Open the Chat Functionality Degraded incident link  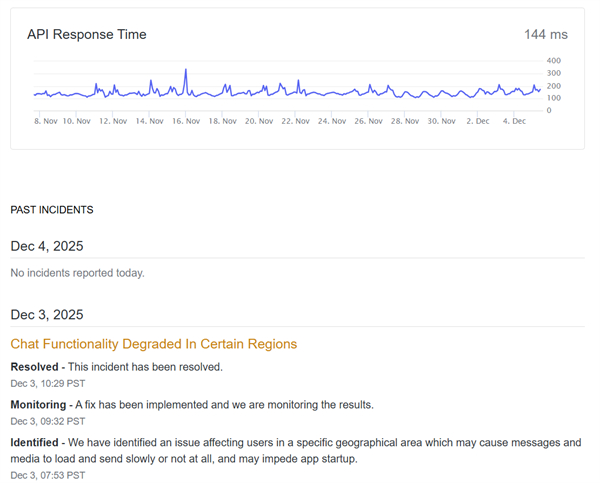[x=153, y=344]
